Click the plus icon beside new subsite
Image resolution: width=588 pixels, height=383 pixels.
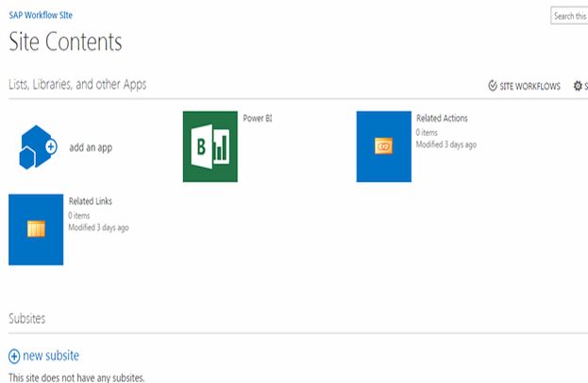(x=14, y=356)
